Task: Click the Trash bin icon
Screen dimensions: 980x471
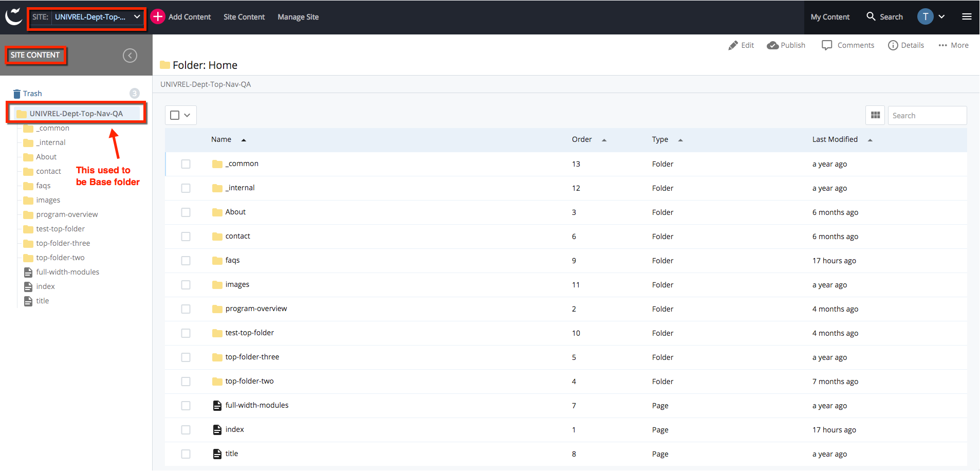Action: point(17,94)
